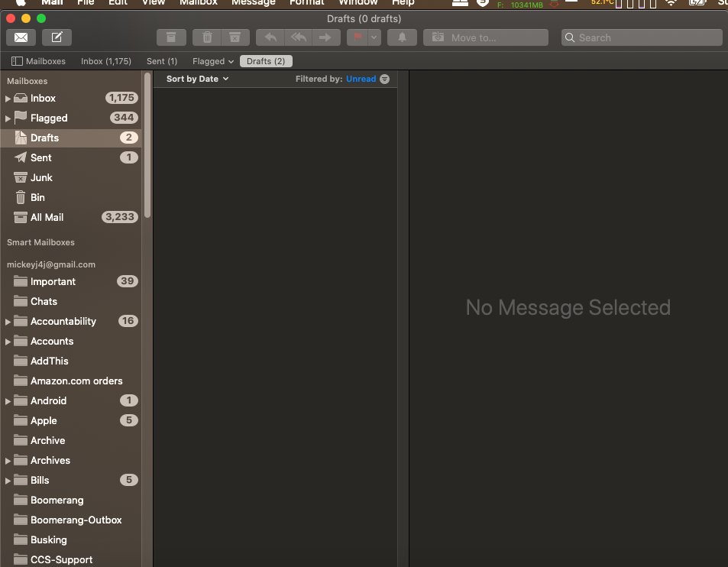This screenshot has height=567, width=728.
Task: Open the Move to… dropdown field
Action: [486, 37]
